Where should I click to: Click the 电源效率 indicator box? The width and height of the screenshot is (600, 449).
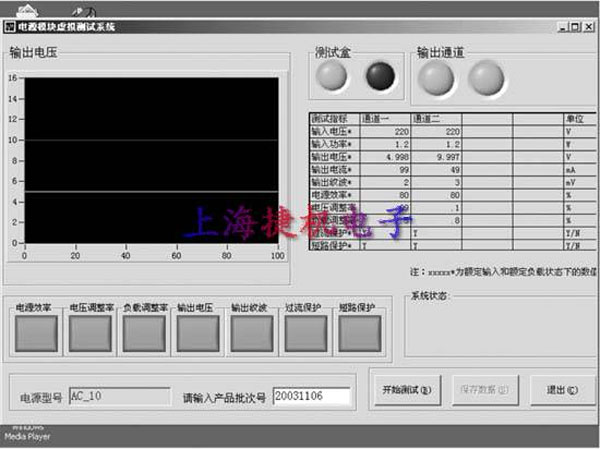(x=36, y=333)
